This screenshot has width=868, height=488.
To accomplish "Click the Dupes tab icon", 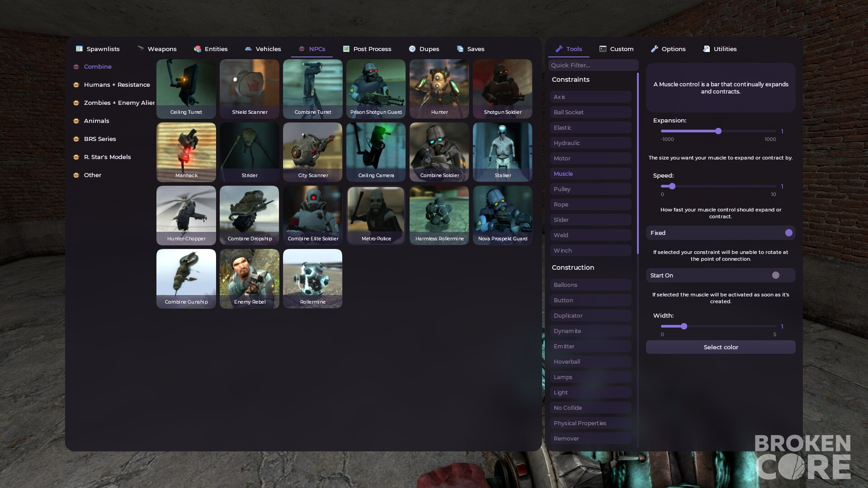I will pyautogui.click(x=412, y=49).
